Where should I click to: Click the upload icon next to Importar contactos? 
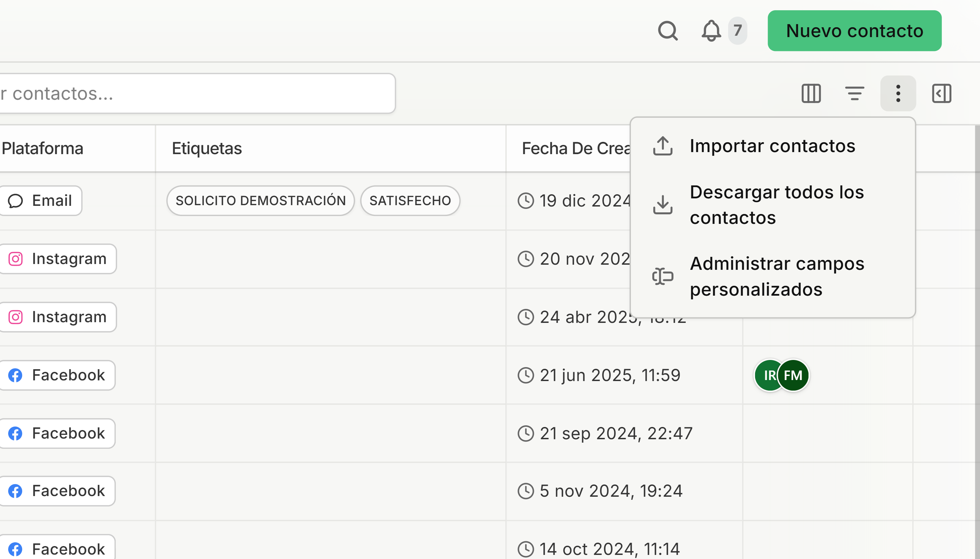pyautogui.click(x=662, y=146)
